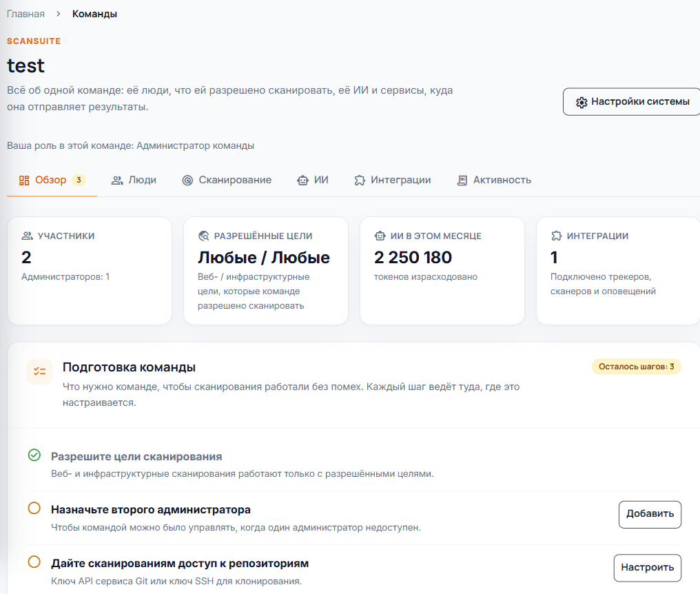Click the Команды breadcrumb item
The width and height of the screenshot is (700, 594).
[94, 14]
